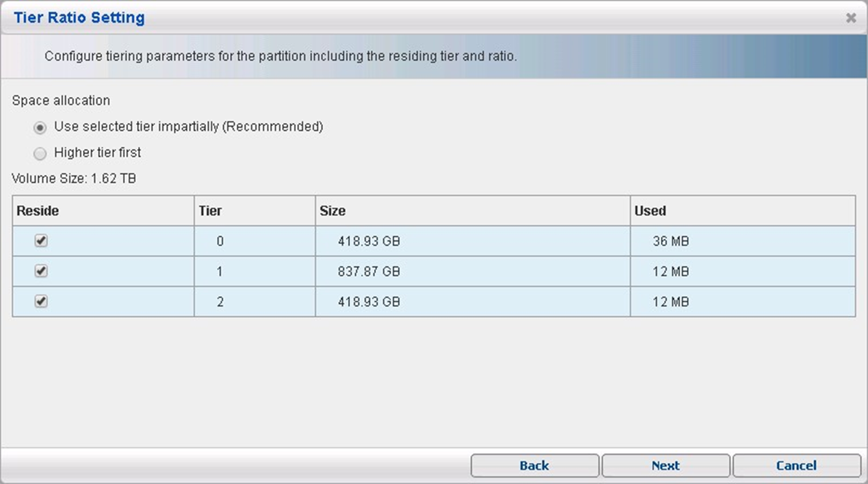The width and height of the screenshot is (868, 484).
Task: Select the tier 0 size cell 418.93 GB
Action: click(368, 241)
